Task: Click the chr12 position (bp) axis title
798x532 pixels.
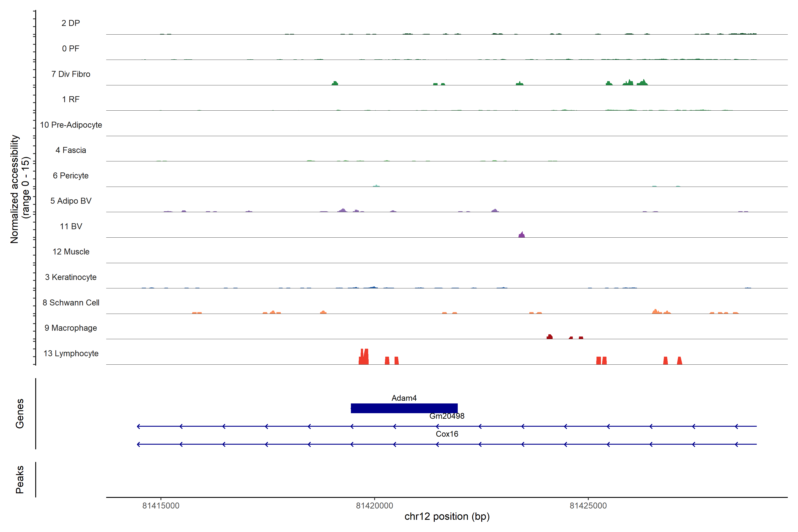Action: click(x=447, y=516)
